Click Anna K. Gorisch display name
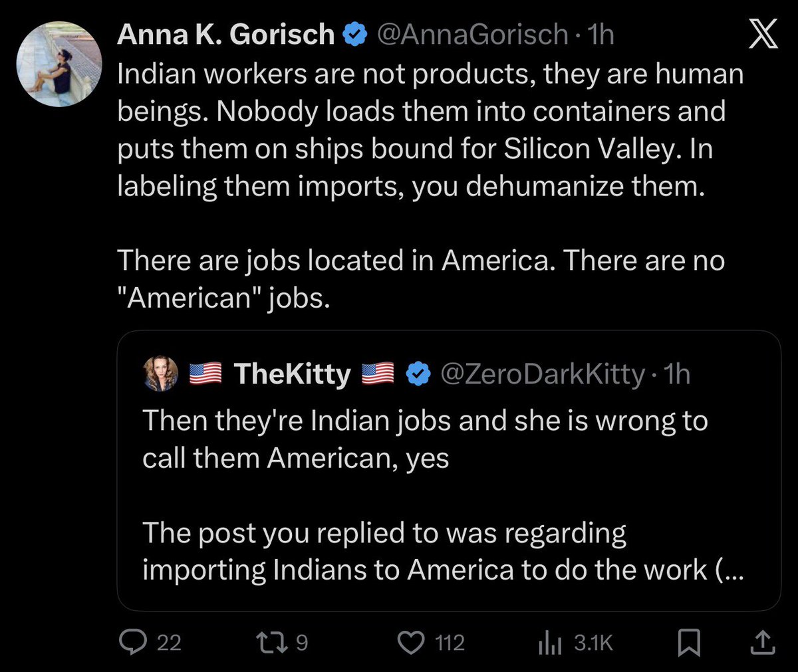The width and height of the screenshot is (798, 672). click(x=225, y=35)
